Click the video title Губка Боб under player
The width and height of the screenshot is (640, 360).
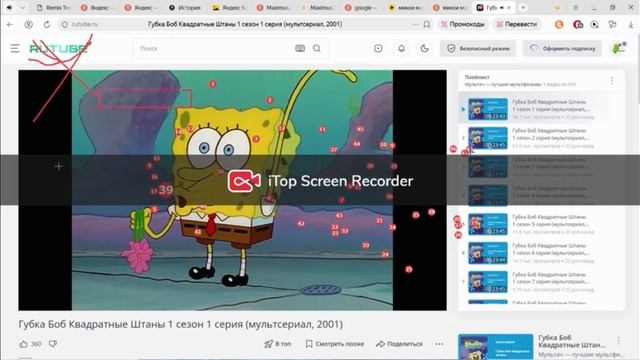point(180,324)
